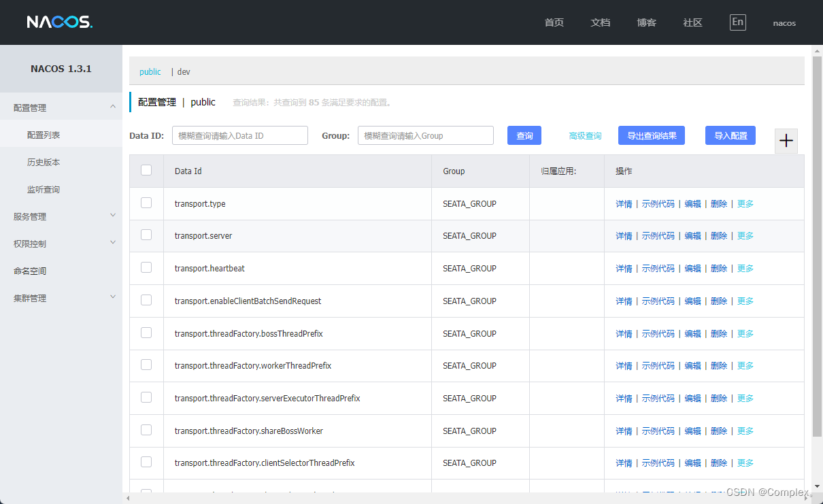The image size is (823, 504).
Task: Check the transport.type row checkbox
Action: coord(146,203)
